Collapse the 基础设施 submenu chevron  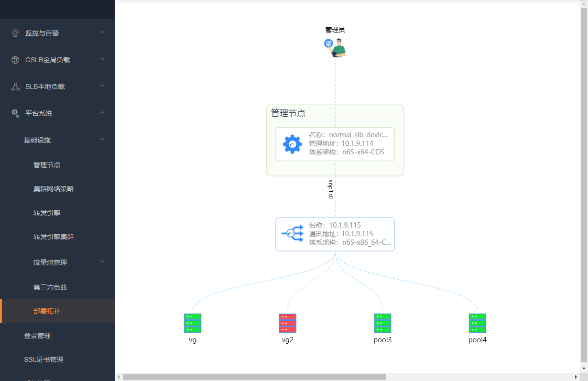coord(102,139)
